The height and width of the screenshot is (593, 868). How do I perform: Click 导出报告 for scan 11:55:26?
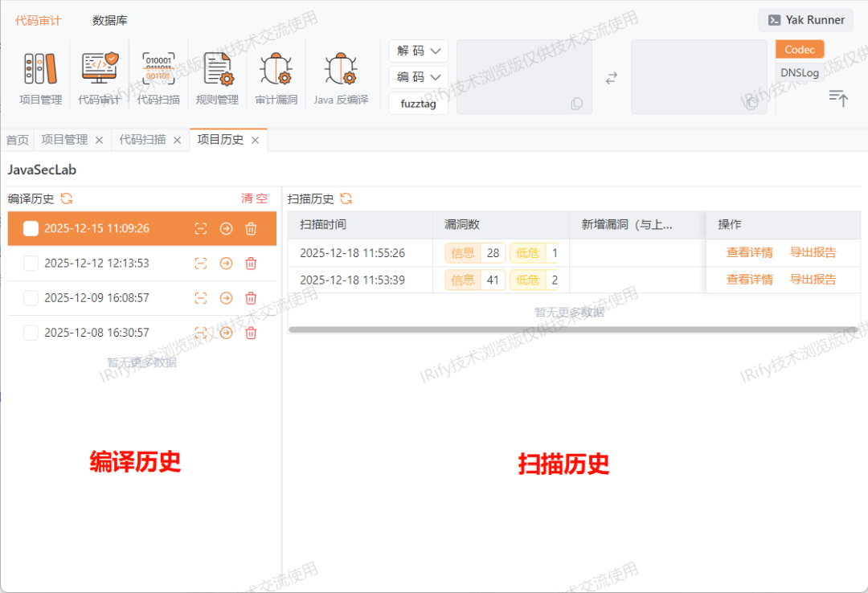tap(813, 252)
